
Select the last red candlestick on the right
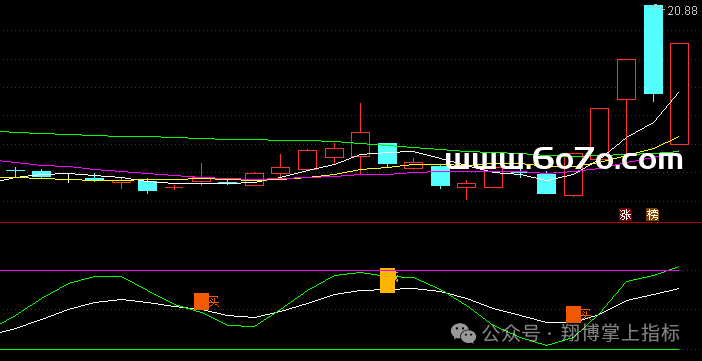(x=679, y=94)
